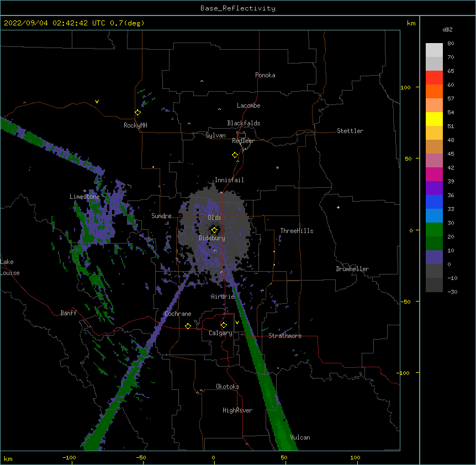Select the 42 dBZ magenta color swatch
Viewport: 476px width, 465px height.
pos(434,174)
